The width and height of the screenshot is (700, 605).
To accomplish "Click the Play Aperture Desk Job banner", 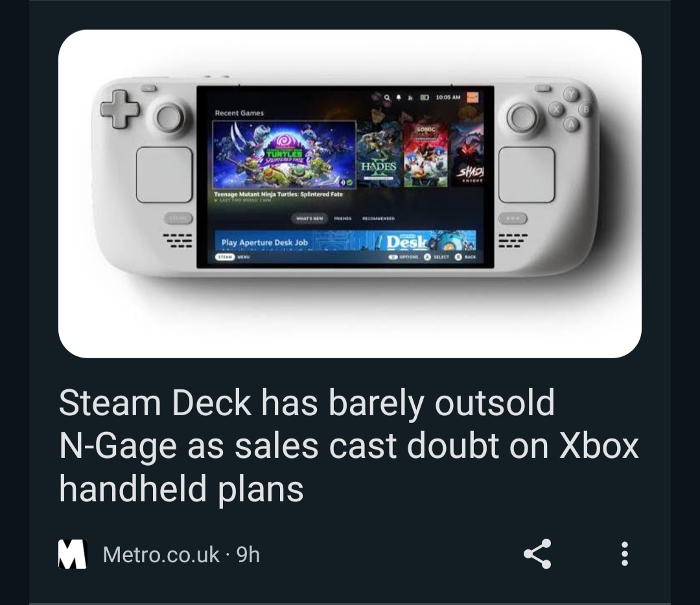I will tap(345, 240).
